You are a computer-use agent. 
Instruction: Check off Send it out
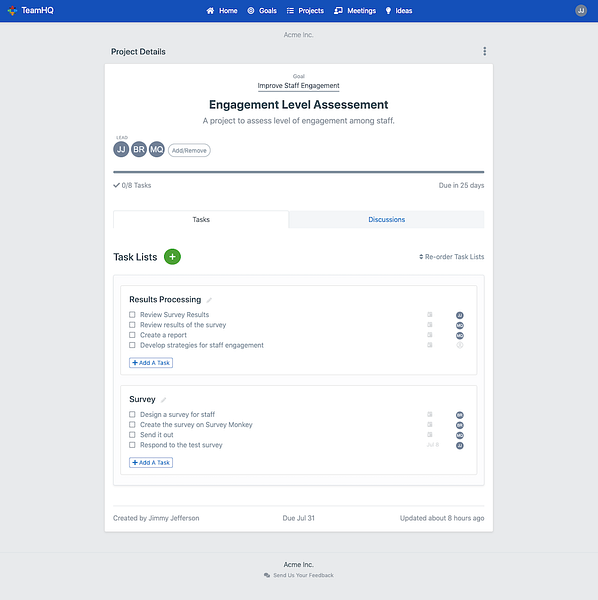pos(132,435)
